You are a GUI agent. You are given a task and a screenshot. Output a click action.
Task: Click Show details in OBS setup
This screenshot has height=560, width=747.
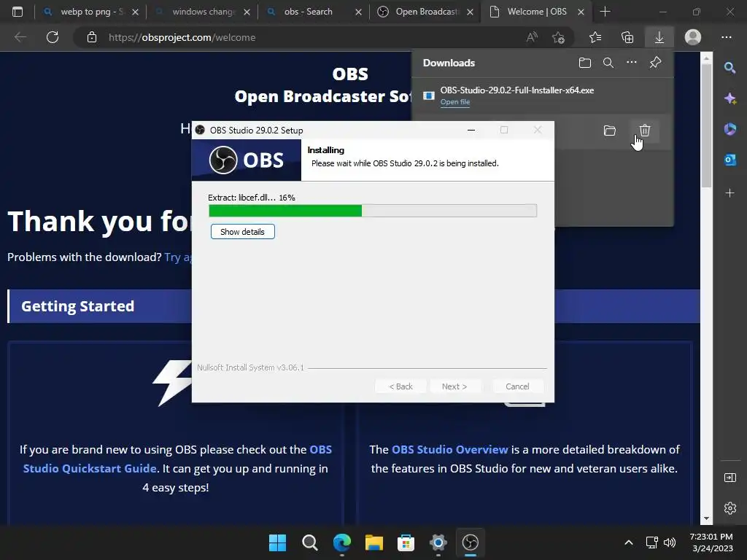click(242, 232)
